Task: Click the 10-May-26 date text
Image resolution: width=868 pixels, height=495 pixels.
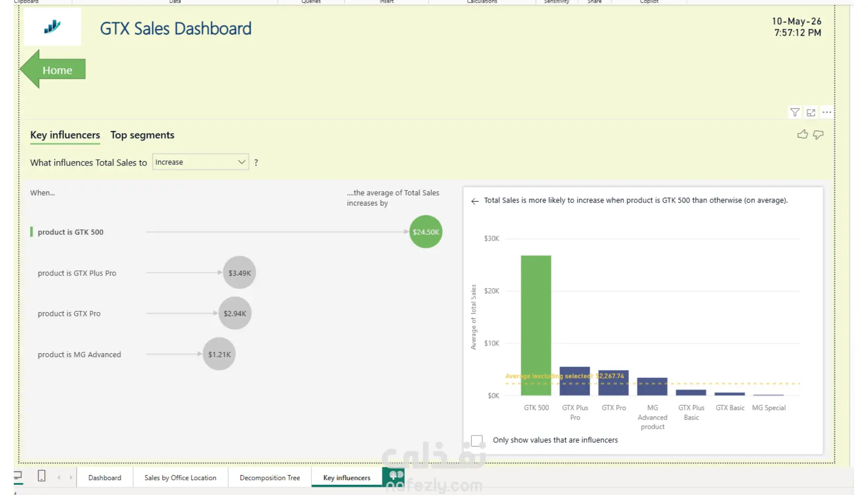Action: (x=797, y=21)
